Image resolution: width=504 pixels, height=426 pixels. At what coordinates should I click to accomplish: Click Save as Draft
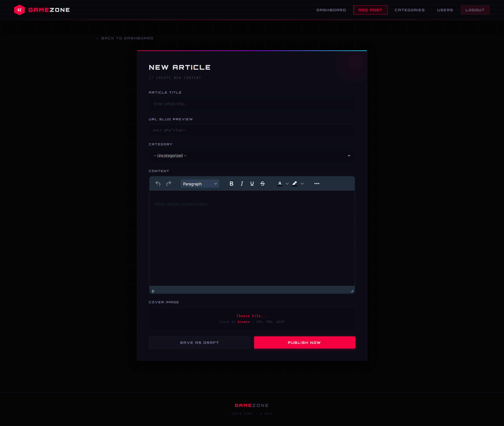point(200,342)
